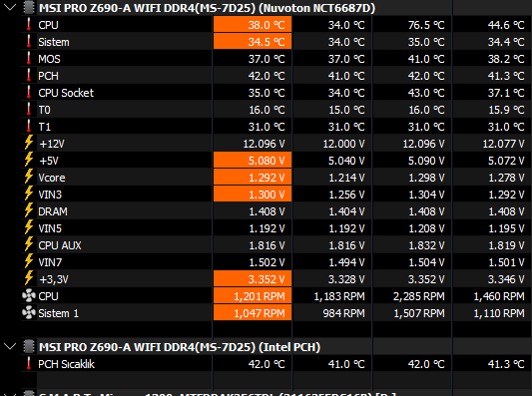Select the MSI PRO Z690-A Intel PCH header
This screenshot has height=396, width=532.
coord(180,347)
